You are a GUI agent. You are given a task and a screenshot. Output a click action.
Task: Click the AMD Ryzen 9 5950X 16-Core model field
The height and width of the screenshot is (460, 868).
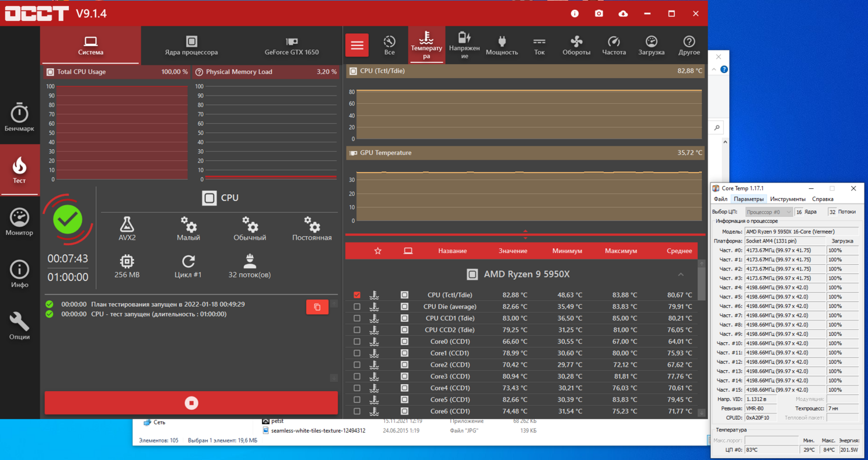801,231
